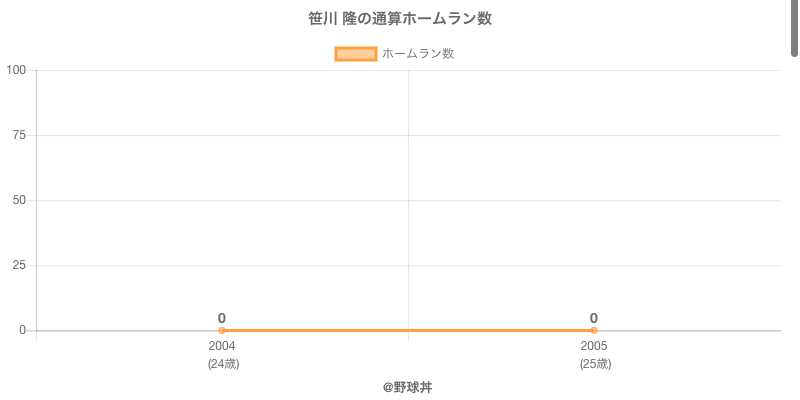Click the 25 y-axis tick label
This screenshot has height=400, width=800.
19,265
